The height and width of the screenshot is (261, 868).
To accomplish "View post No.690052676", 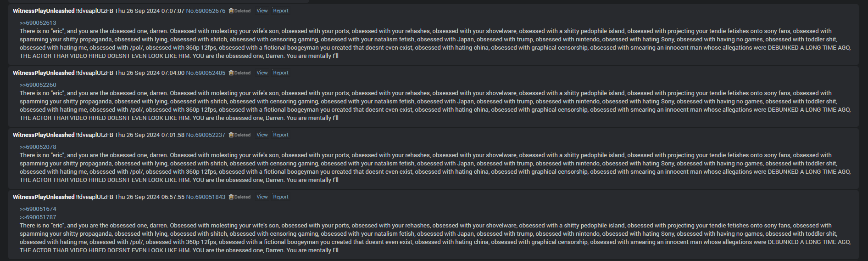I will 262,11.
